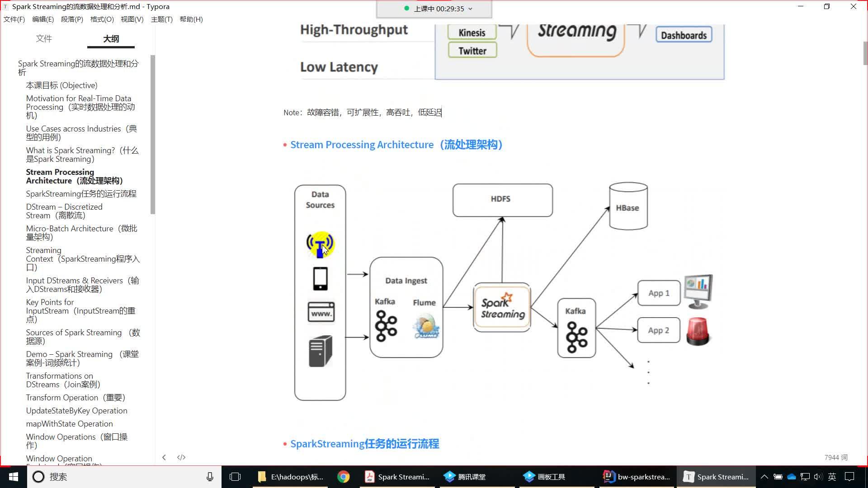
Task: Open the 格式(O) menu
Action: (102, 19)
